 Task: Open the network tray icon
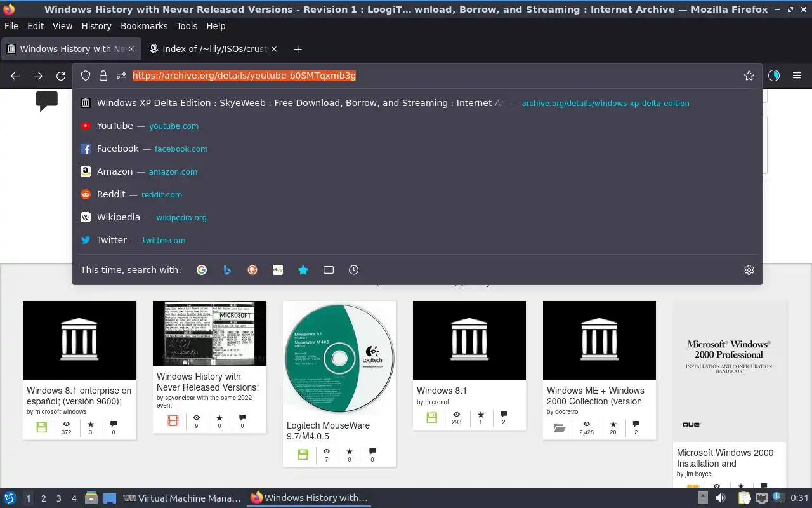point(763,498)
